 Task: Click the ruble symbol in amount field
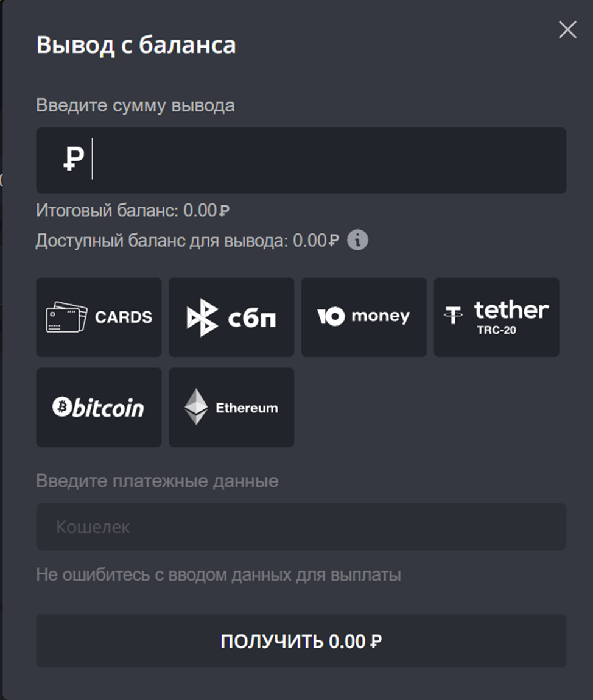[74, 160]
